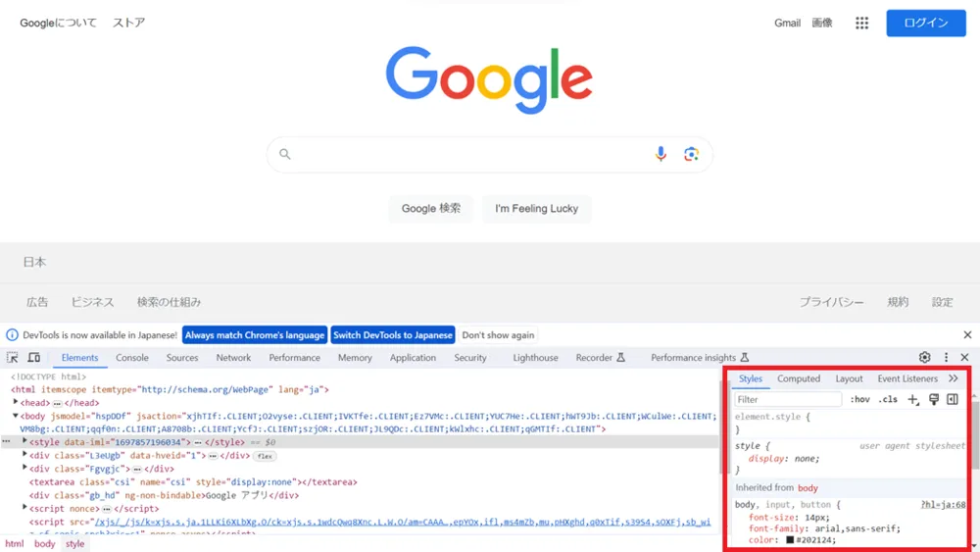Click ellipsis inside the head element
980x552 pixels.
click(57, 403)
